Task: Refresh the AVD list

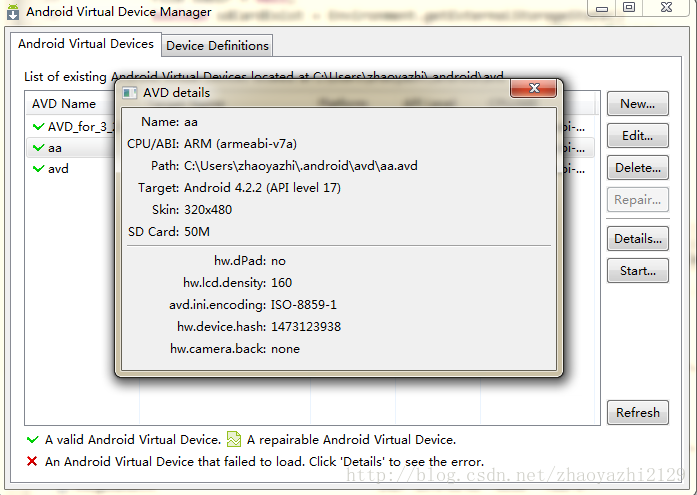Action: [637, 412]
